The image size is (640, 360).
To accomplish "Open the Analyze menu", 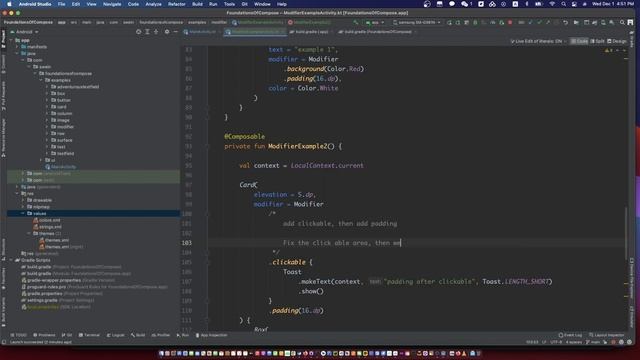I will tap(153, 4).
